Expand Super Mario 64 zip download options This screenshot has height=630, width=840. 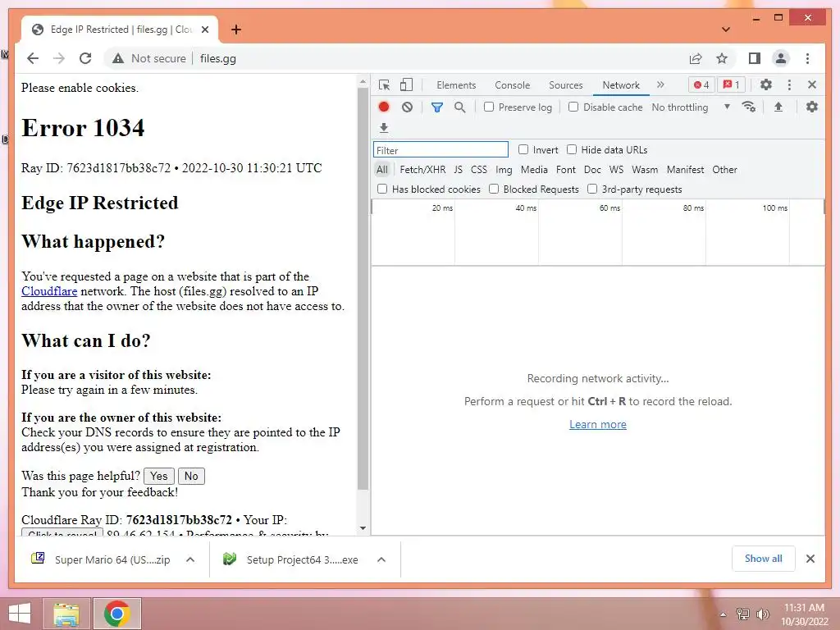click(190, 559)
